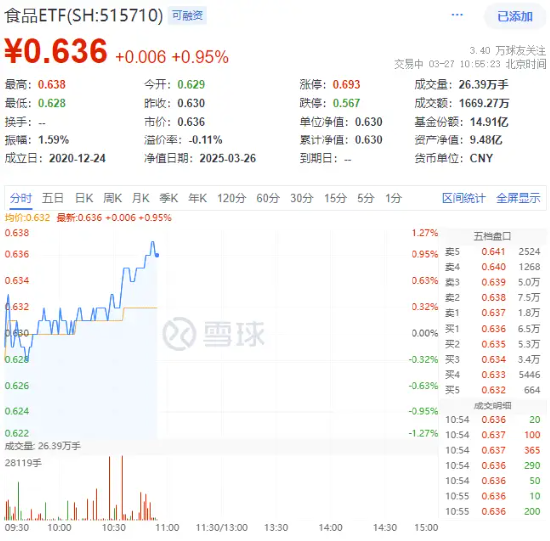
Task: Click the 成交明细 trade details header
Action: (492, 406)
